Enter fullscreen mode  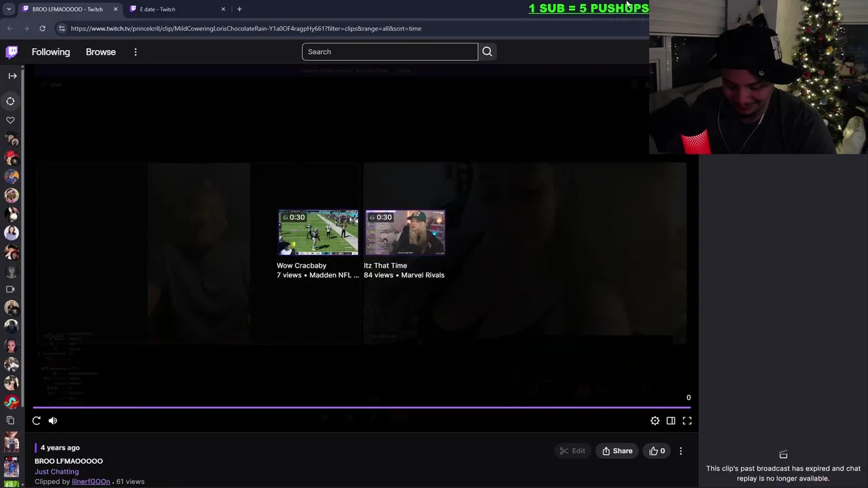point(687,421)
